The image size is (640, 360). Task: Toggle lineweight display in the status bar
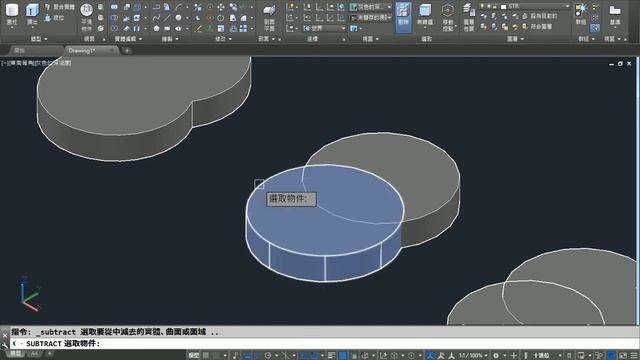point(331,356)
